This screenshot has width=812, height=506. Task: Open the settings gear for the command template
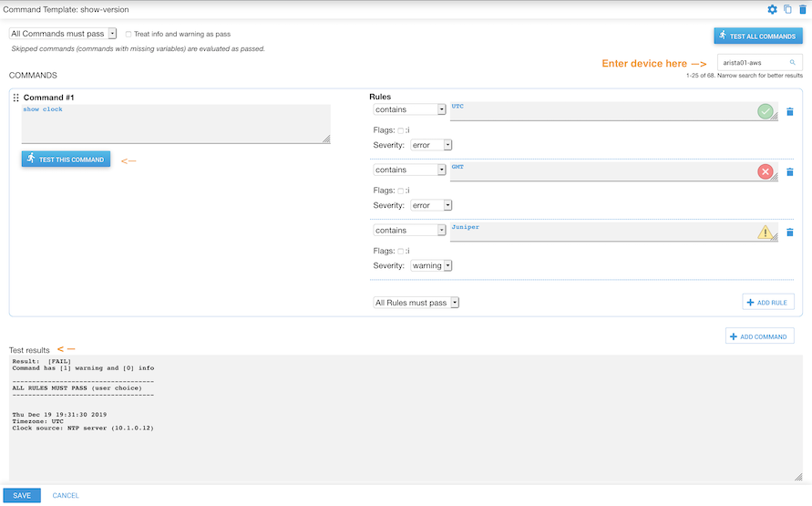[772, 9]
